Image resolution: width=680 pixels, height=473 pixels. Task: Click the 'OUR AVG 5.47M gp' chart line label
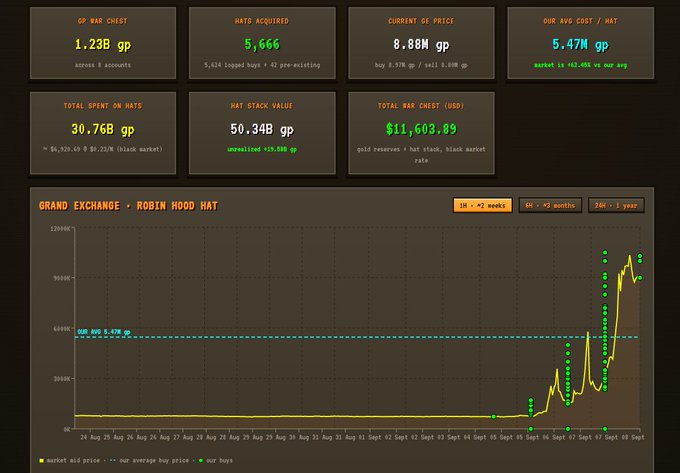(104, 332)
